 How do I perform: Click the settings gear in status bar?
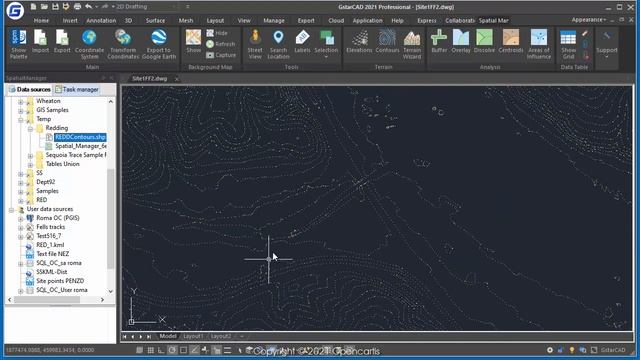click(x=550, y=350)
